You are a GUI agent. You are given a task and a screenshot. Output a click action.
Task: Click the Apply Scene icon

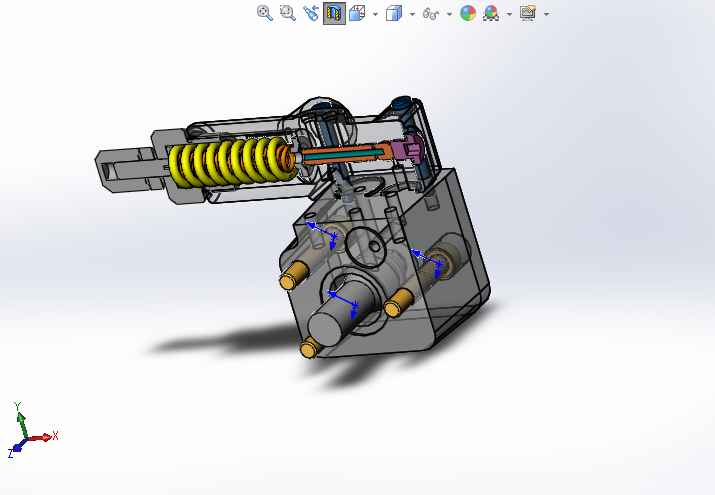click(x=491, y=13)
